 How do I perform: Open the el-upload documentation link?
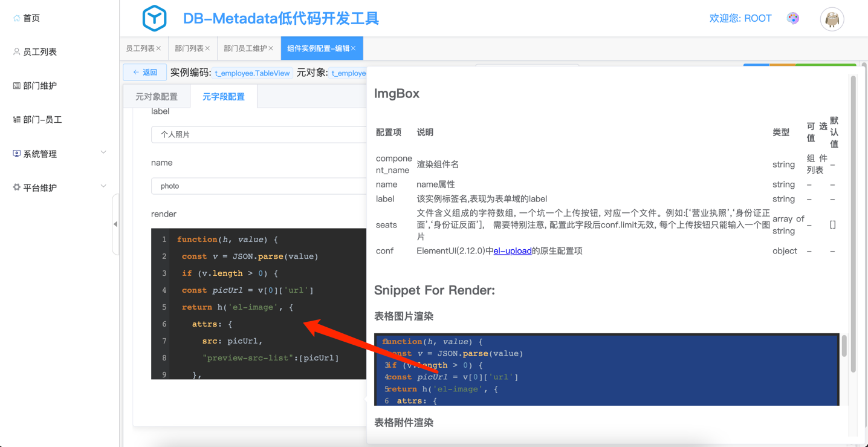[513, 251]
